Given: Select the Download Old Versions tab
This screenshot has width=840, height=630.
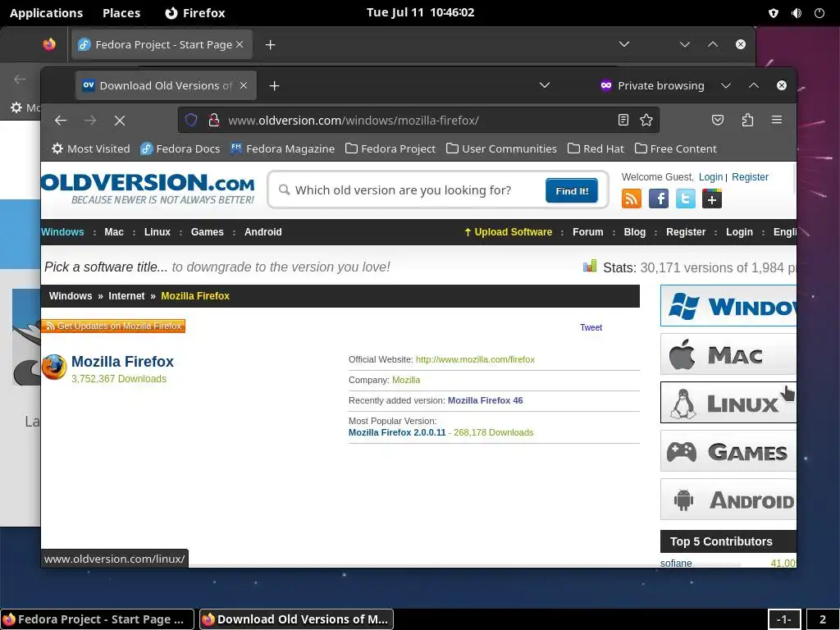Looking at the screenshot, I should tap(166, 85).
